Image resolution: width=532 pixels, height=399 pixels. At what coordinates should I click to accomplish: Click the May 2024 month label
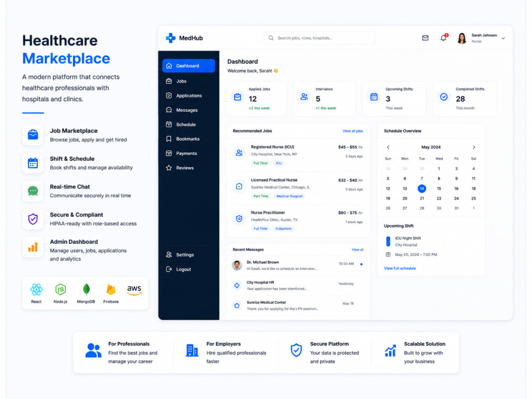pyautogui.click(x=431, y=147)
